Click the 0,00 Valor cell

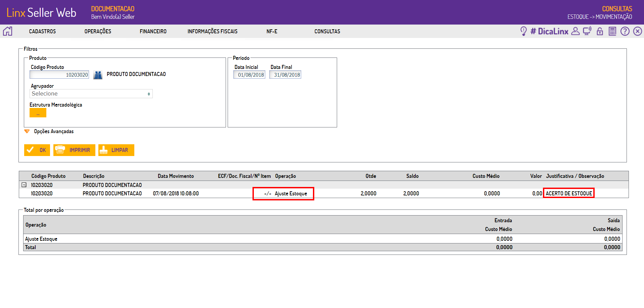click(x=537, y=193)
